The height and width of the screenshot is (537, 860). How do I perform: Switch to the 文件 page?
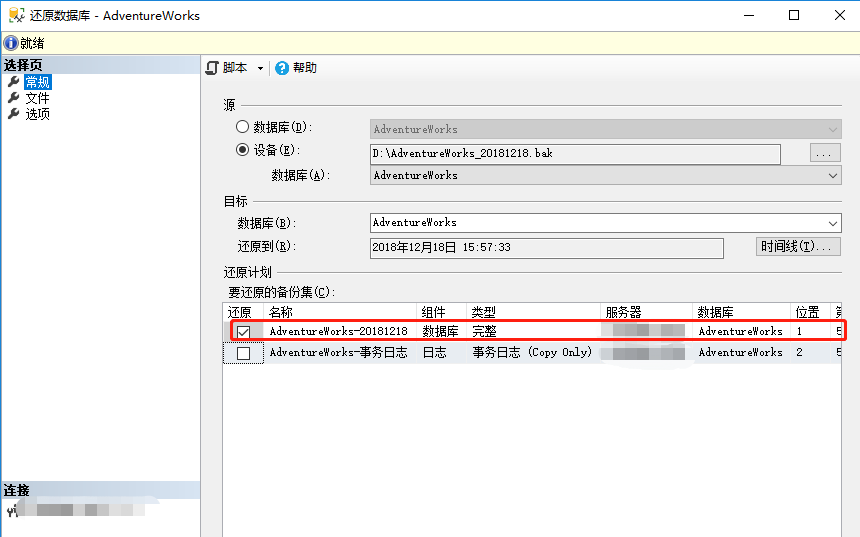(x=37, y=98)
